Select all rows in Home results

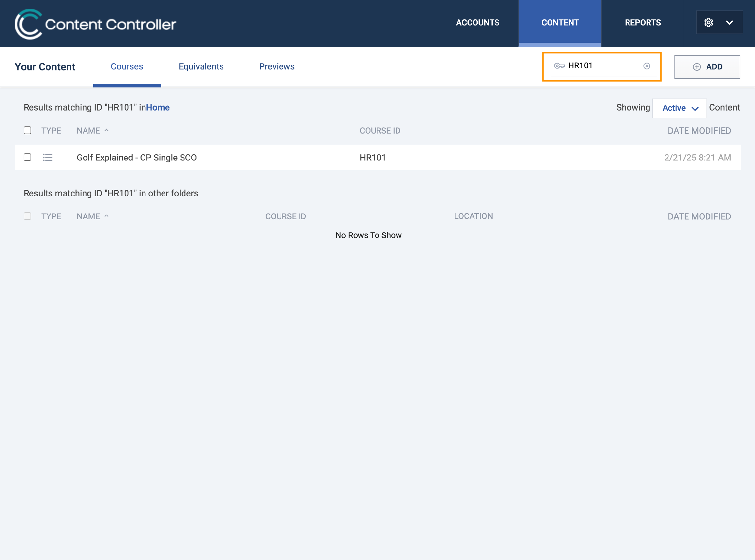tap(28, 130)
